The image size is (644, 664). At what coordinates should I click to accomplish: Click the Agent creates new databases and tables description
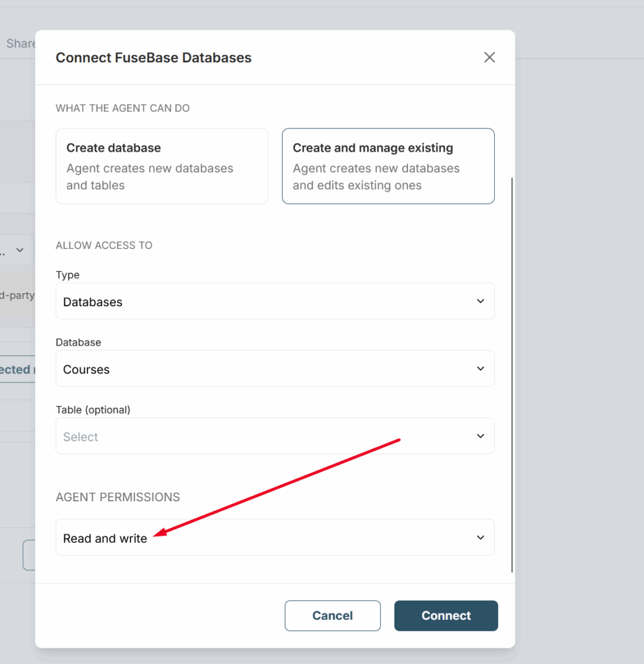[150, 177]
